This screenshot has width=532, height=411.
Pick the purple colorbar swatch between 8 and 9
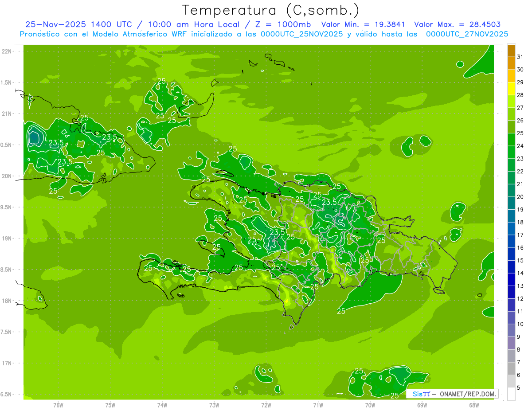point(511,343)
